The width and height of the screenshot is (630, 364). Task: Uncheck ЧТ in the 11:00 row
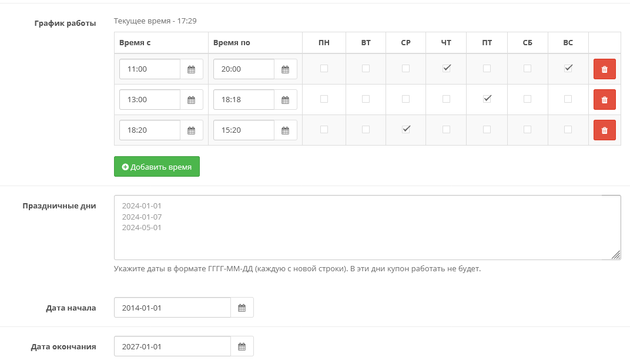446,68
